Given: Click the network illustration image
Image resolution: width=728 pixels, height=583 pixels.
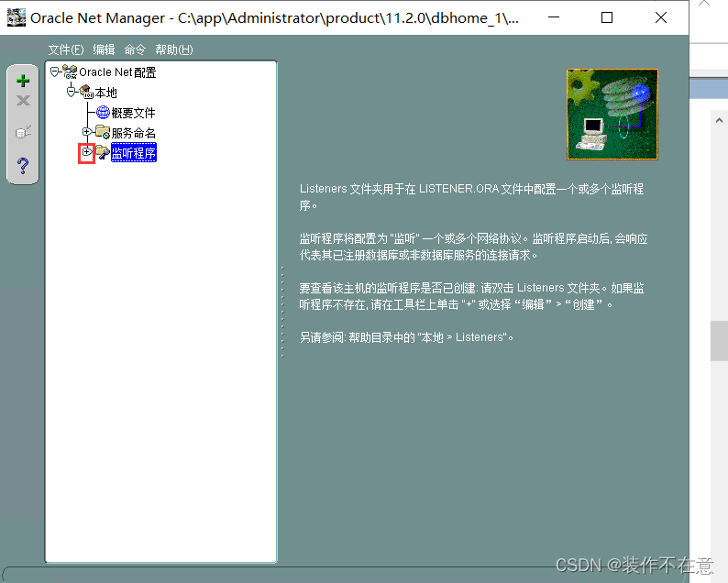Looking at the screenshot, I should pos(612,115).
